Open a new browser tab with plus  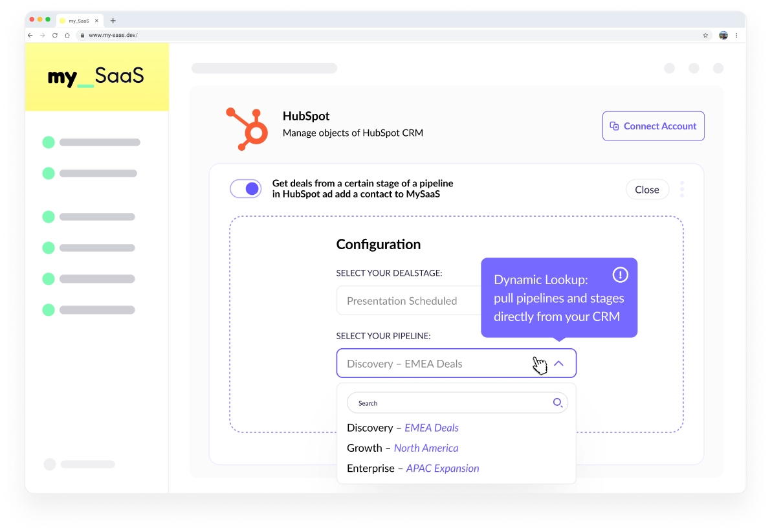pyautogui.click(x=113, y=21)
